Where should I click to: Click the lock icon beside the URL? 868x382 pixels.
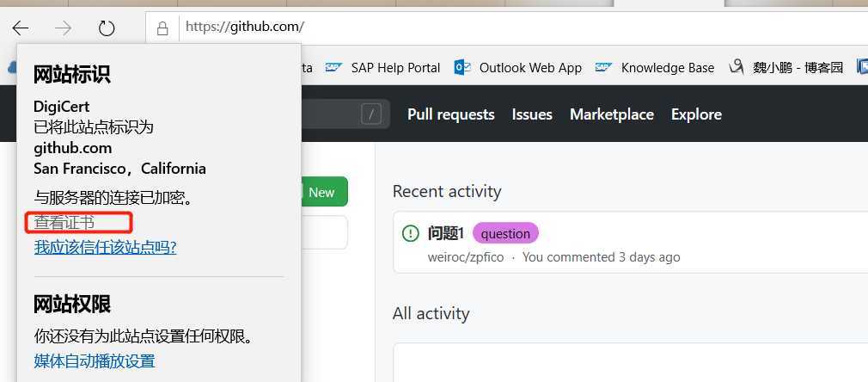click(162, 28)
